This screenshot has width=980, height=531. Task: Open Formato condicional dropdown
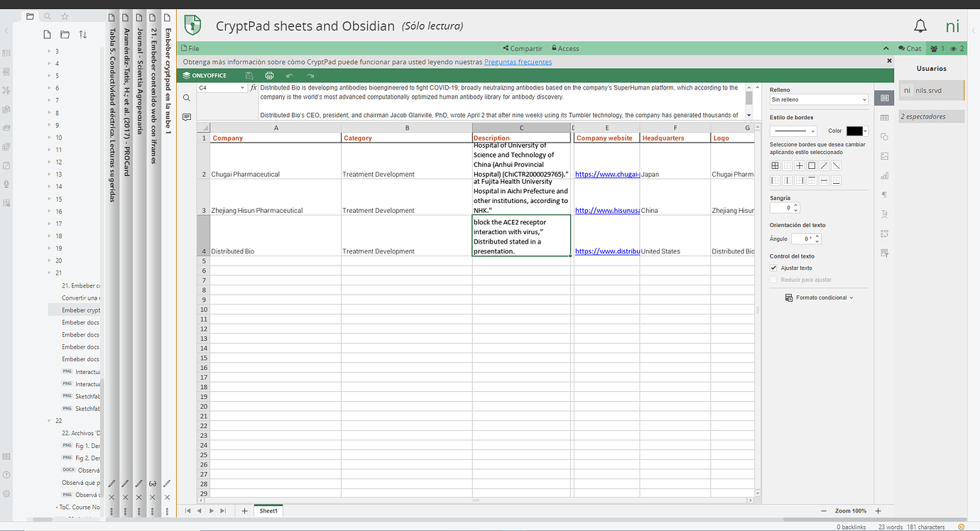[x=819, y=297]
